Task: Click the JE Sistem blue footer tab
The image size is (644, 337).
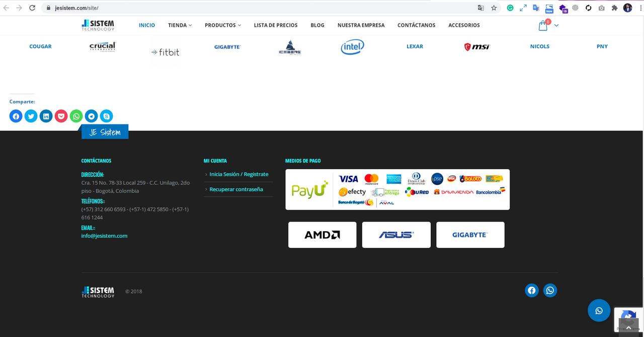Action: click(105, 132)
